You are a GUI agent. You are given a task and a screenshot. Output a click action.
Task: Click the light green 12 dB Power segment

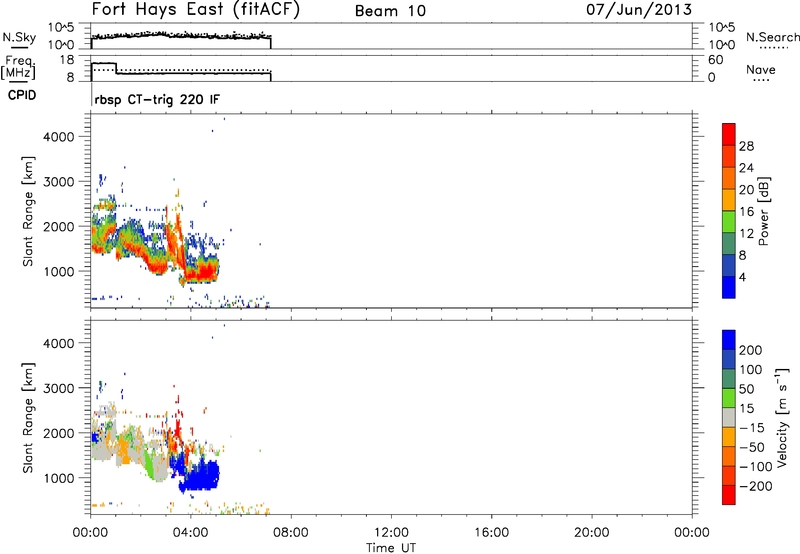tap(729, 221)
